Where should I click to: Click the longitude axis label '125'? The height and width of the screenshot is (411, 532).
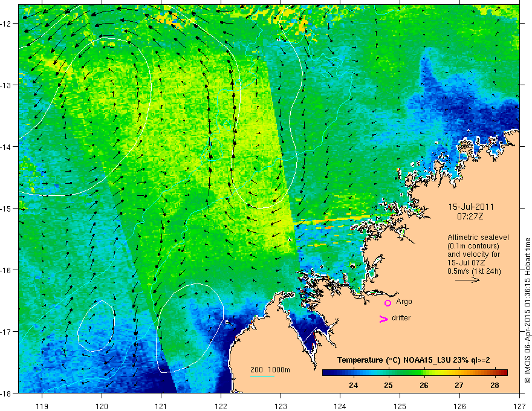[x=400, y=406]
